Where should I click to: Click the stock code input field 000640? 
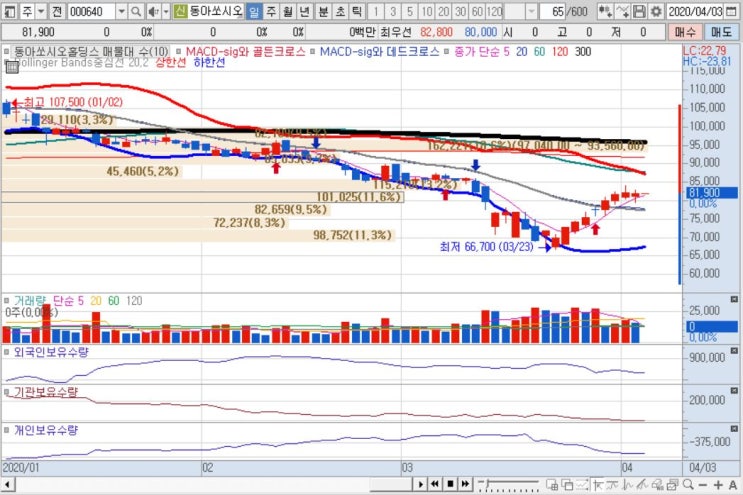coord(91,11)
